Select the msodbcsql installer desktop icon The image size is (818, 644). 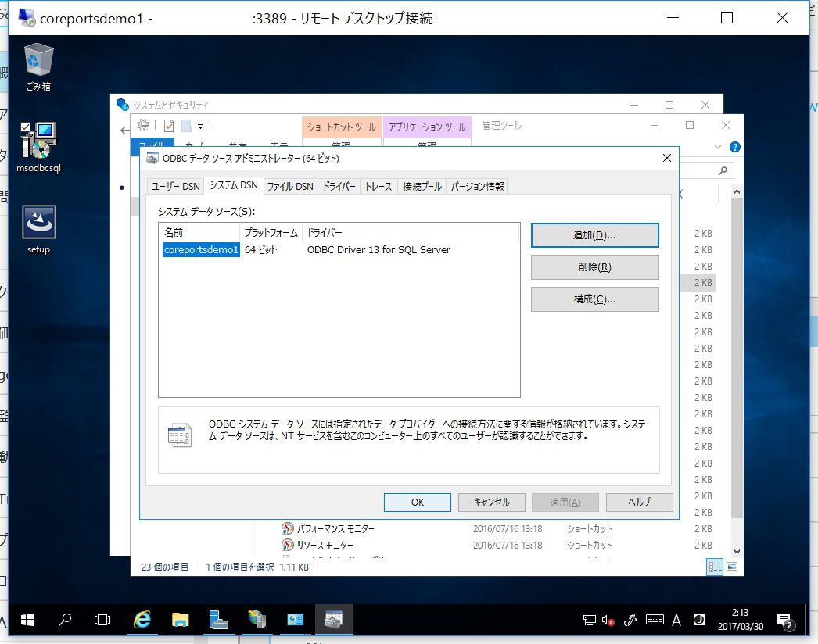[x=38, y=148]
